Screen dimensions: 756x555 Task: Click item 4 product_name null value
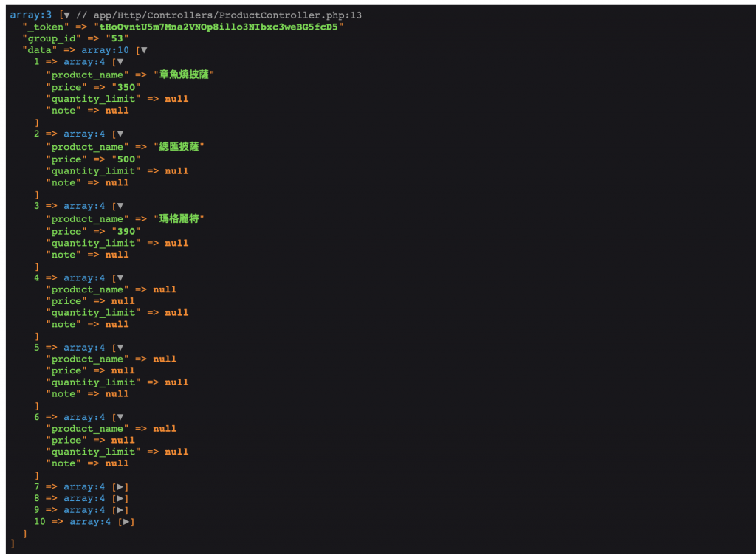(x=165, y=289)
